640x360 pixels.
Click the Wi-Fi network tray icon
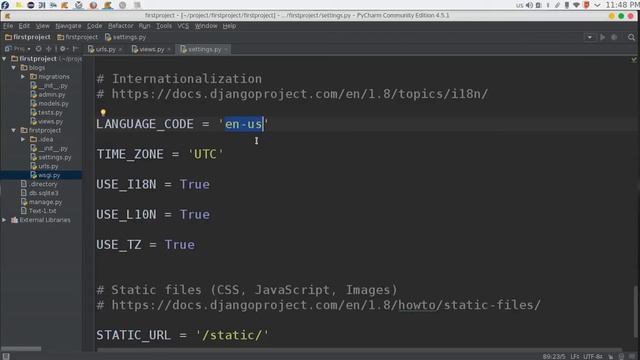pyautogui.click(x=576, y=5)
